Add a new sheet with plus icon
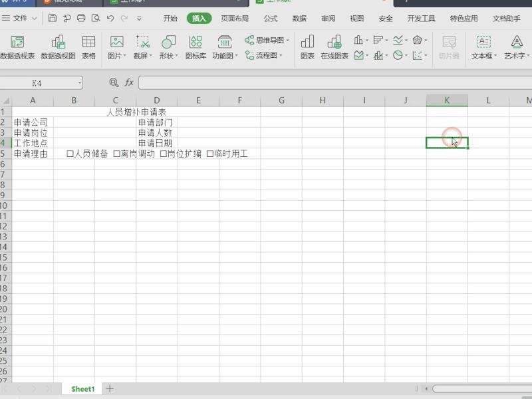The image size is (532, 399). coord(110,388)
